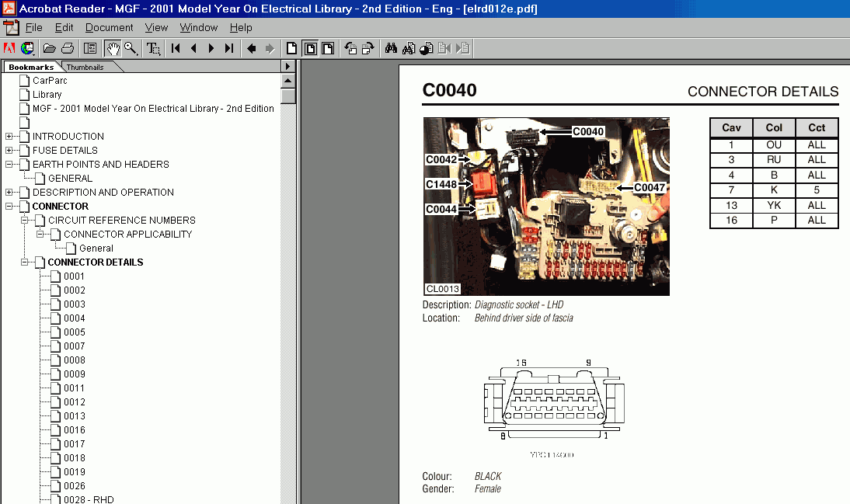Image resolution: width=850 pixels, height=504 pixels.
Task: Open the Document menu
Action: pyautogui.click(x=109, y=28)
